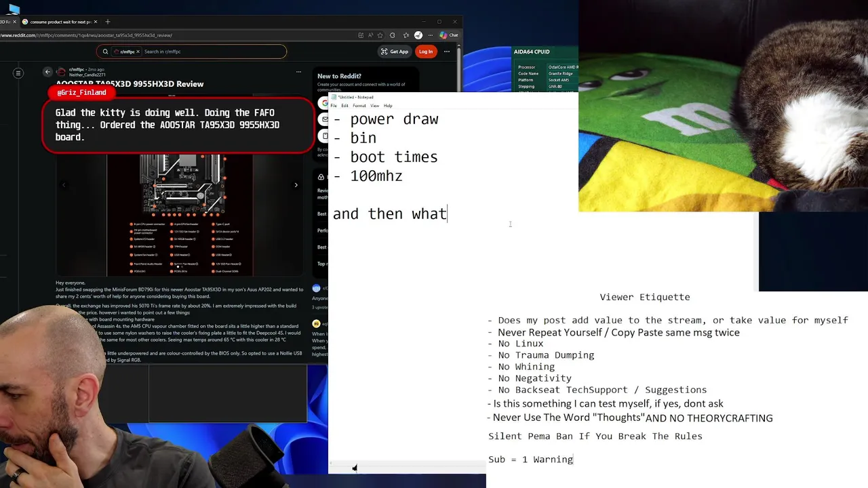868x488 pixels.
Task: Open the r/mffpc subreddit link
Action: coord(75,69)
